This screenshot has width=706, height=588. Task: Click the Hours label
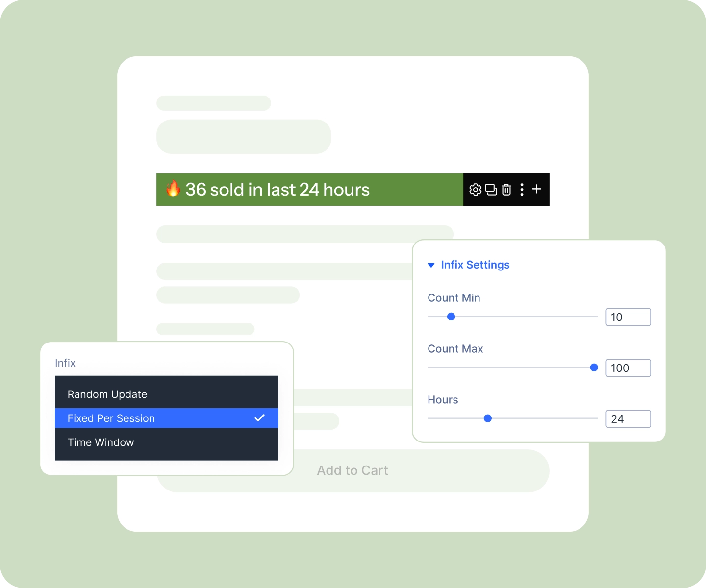point(443,400)
